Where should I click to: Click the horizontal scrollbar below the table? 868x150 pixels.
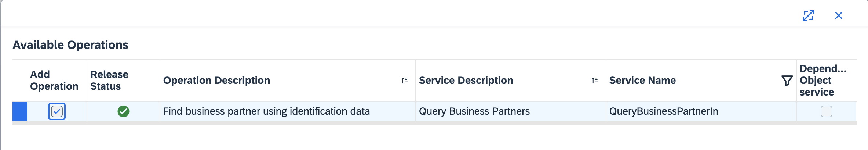[434, 123]
